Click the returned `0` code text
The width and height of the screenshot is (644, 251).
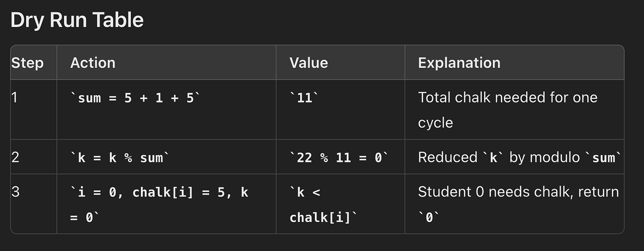coord(428,217)
